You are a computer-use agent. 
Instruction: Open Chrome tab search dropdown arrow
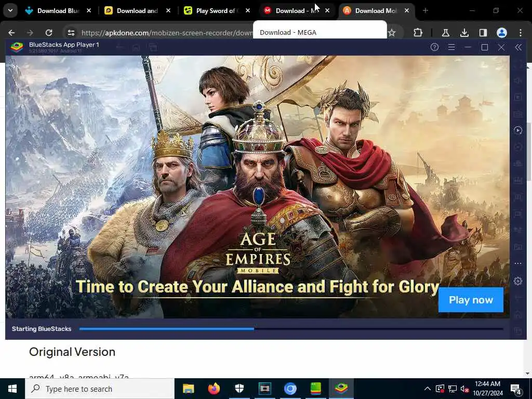[x=10, y=10]
